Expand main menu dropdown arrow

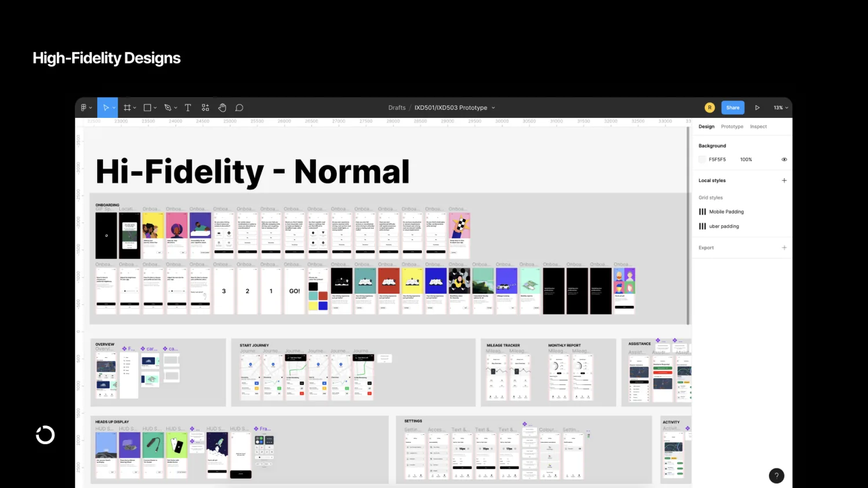[90, 108]
